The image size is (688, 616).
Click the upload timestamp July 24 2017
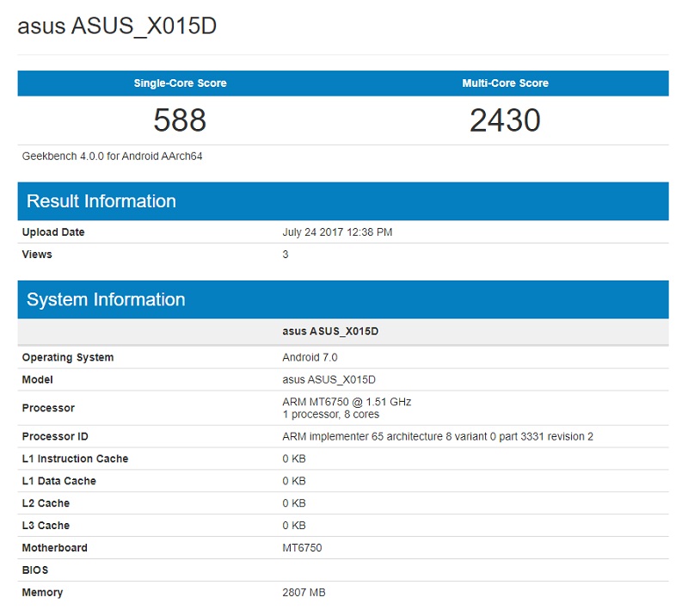[x=336, y=232]
